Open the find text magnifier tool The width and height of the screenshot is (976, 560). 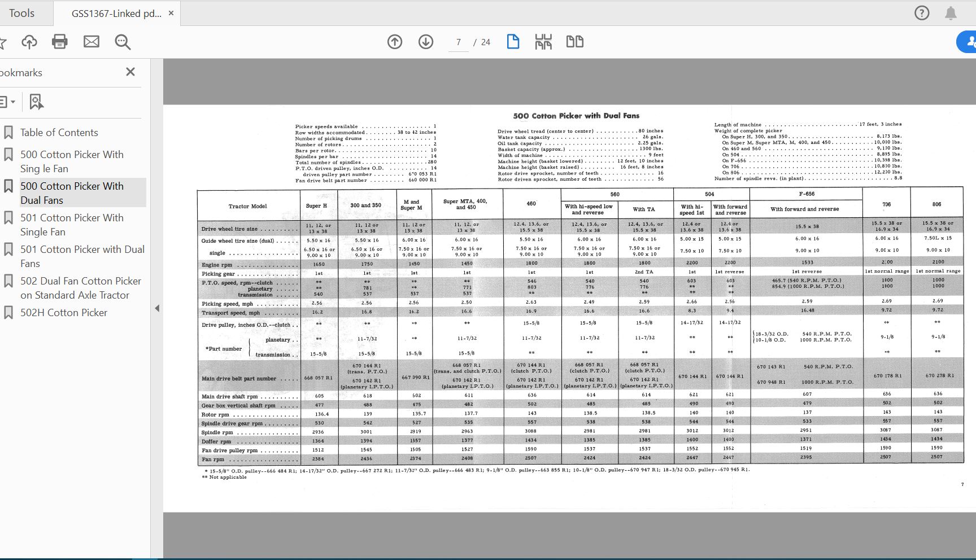(123, 42)
